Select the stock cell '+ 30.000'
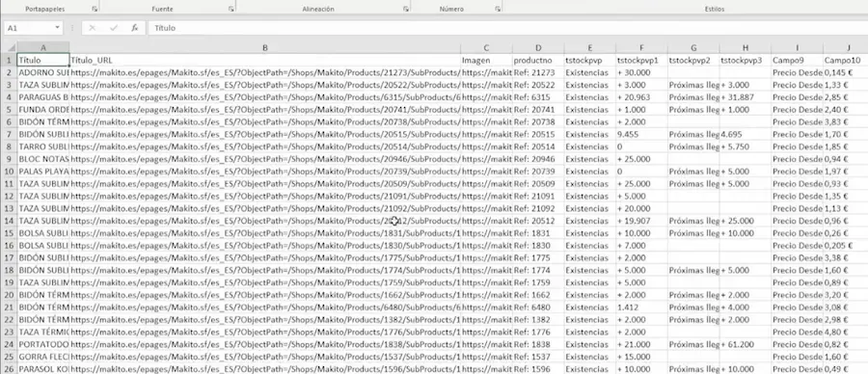 point(641,72)
